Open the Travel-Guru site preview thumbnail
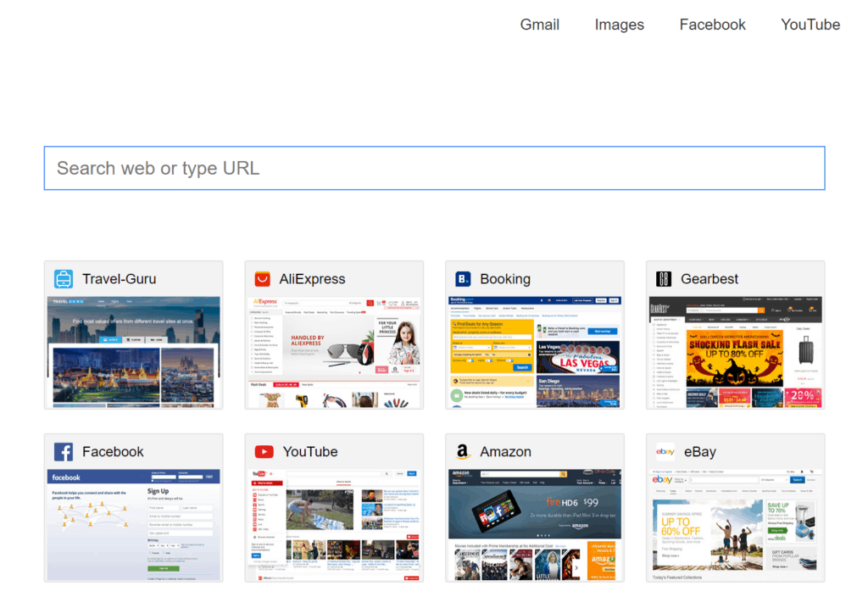This screenshot has height=603, width=868. [133, 352]
